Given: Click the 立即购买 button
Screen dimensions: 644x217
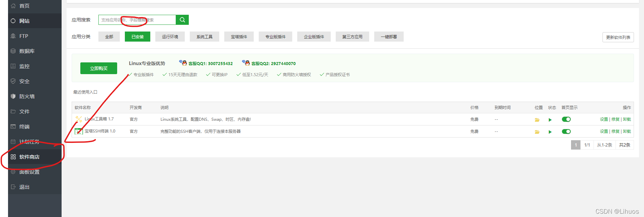Looking at the screenshot, I should click(99, 68).
